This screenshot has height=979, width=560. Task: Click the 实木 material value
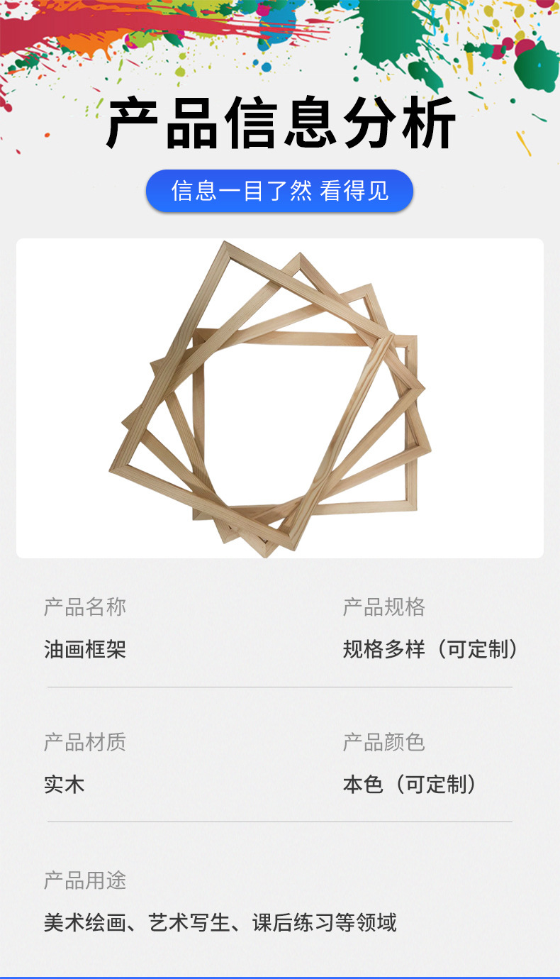click(x=65, y=785)
